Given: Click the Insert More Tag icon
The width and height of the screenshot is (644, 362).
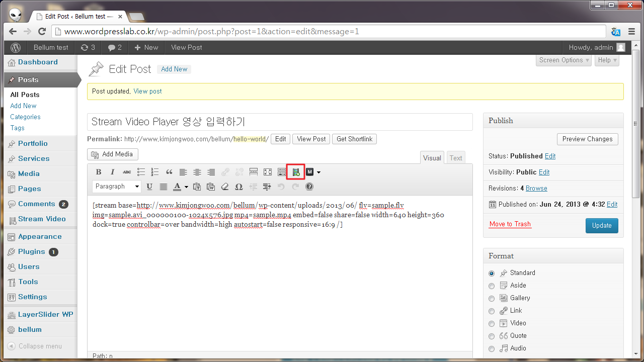Looking at the screenshot, I should 253,171.
